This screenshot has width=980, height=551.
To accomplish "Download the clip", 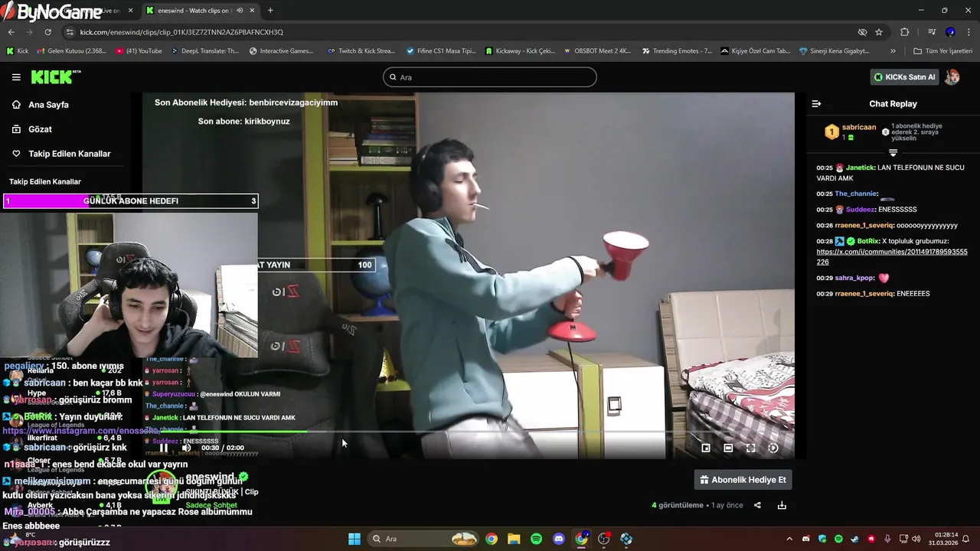I will (782, 505).
